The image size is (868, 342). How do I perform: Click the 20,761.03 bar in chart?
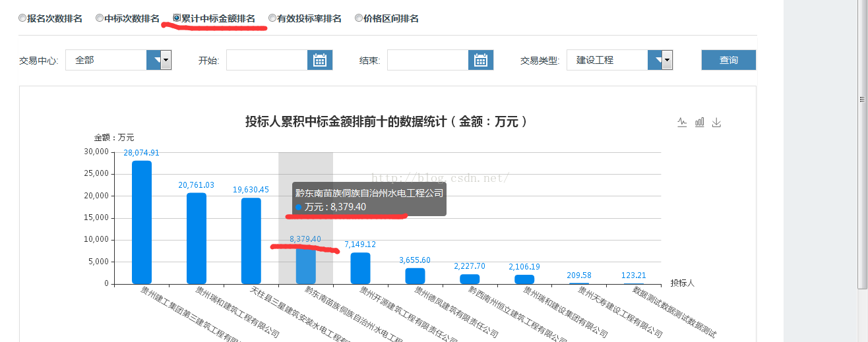coord(197,238)
